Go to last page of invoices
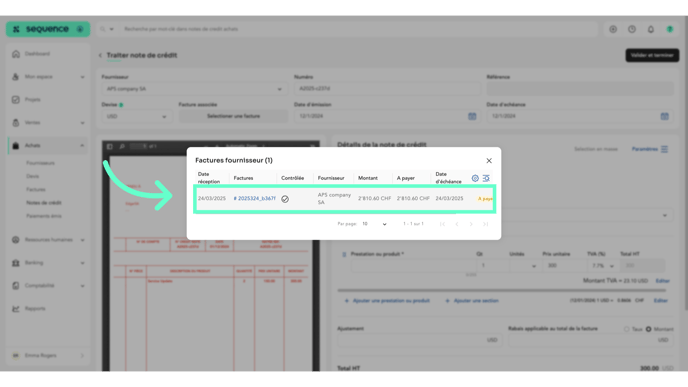 (485, 224)
